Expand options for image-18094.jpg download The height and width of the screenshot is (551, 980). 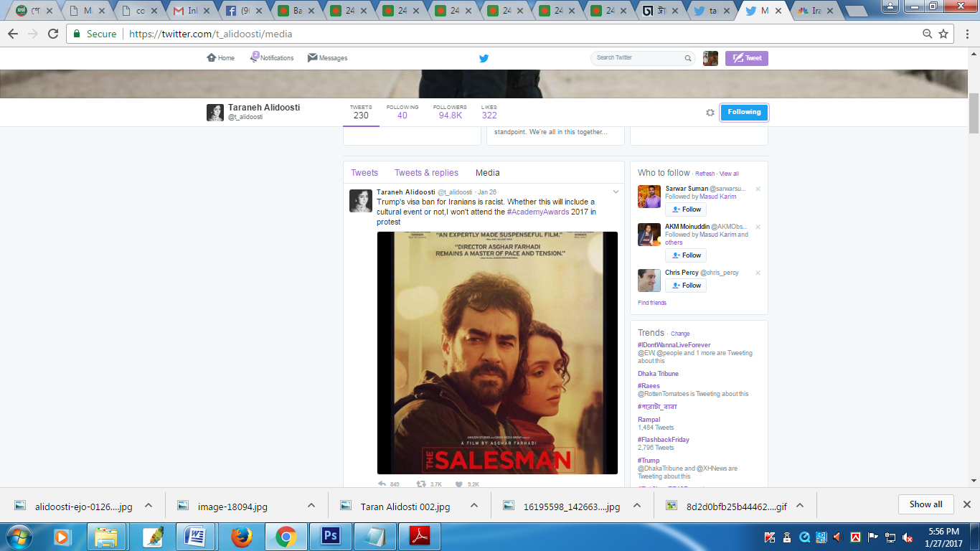click(x=311, y=506)
